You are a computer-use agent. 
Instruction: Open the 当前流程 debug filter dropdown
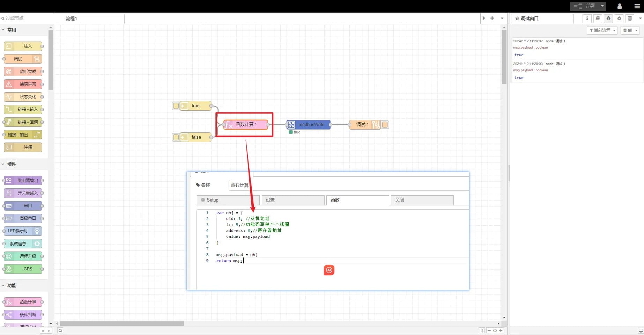point(602,30)
